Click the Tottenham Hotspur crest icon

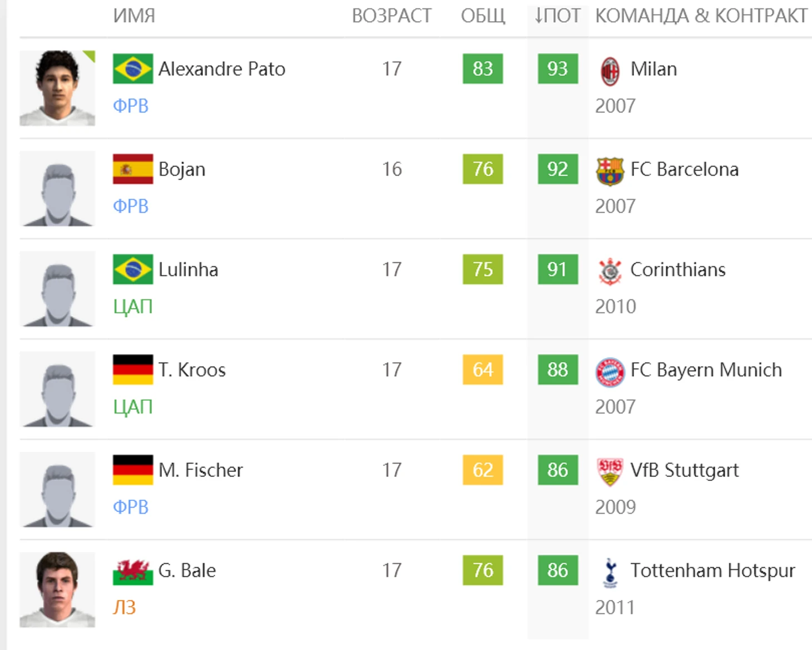(610, 572)
